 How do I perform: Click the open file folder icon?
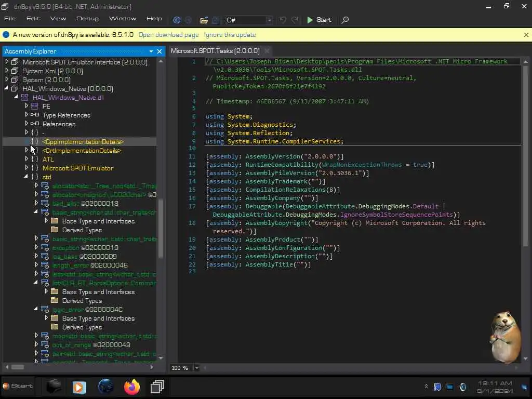[x=204, y=20]
